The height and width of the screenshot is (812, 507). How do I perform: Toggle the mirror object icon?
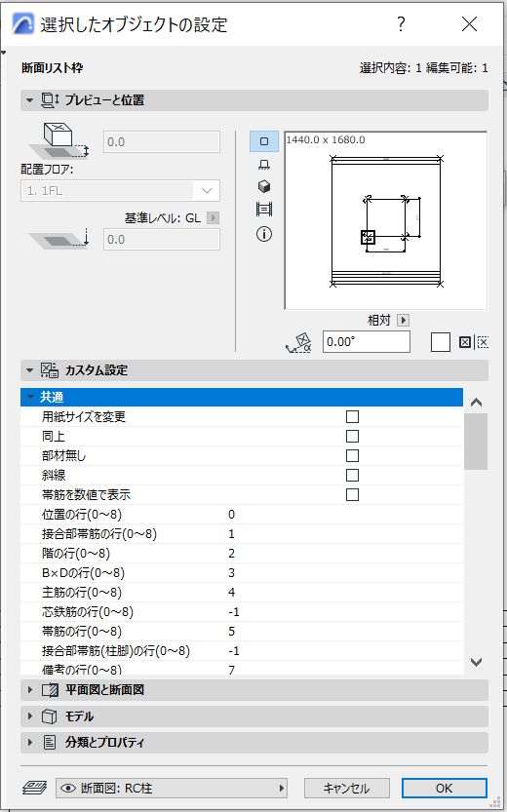(465, 342)
